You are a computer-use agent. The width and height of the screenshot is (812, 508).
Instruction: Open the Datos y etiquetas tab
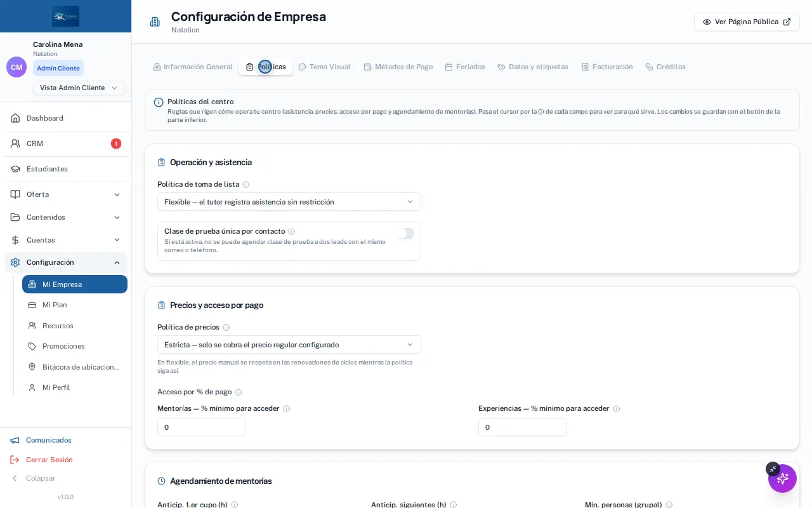(x=533, y=67)
